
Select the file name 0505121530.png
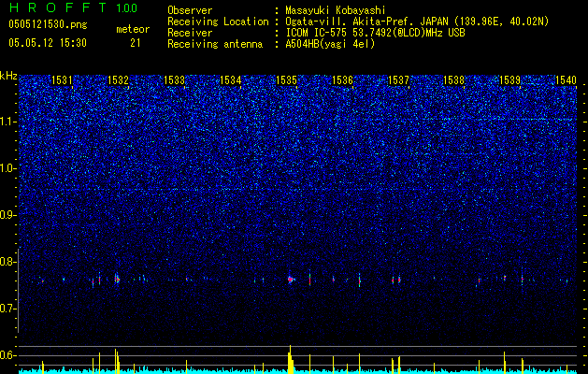click(48, 24)
